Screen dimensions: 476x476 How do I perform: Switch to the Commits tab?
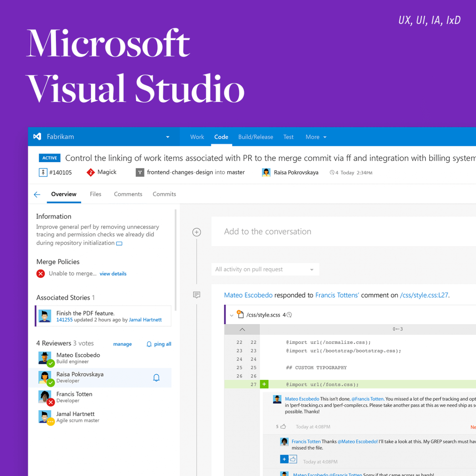(x=164, y=194)
